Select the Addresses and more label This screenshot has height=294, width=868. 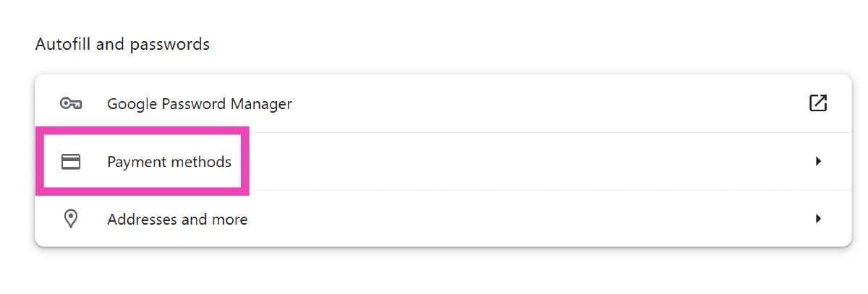[x=177, y=219]
